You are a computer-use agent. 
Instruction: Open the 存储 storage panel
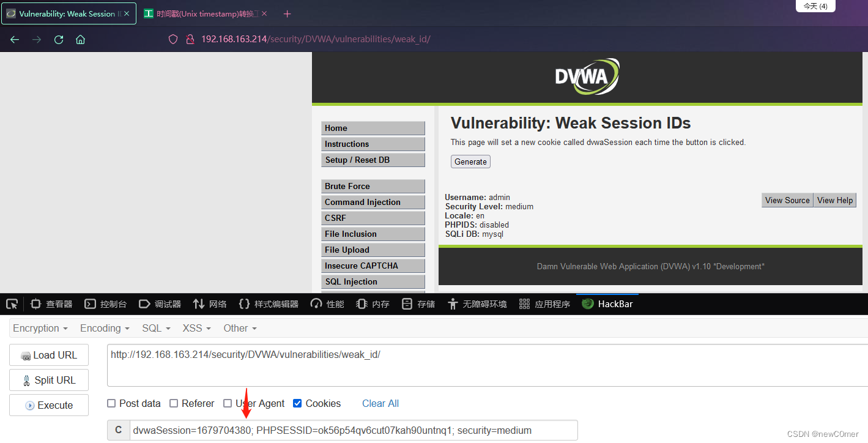(418, 303)
